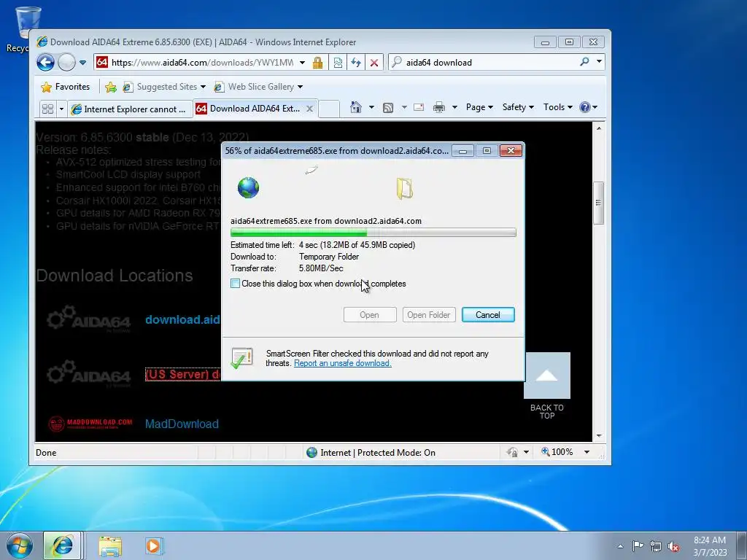This screenshot has height=560, width=747.
Task: Switch to Internet Explorer cannot tab
Action: pos(130,109)
